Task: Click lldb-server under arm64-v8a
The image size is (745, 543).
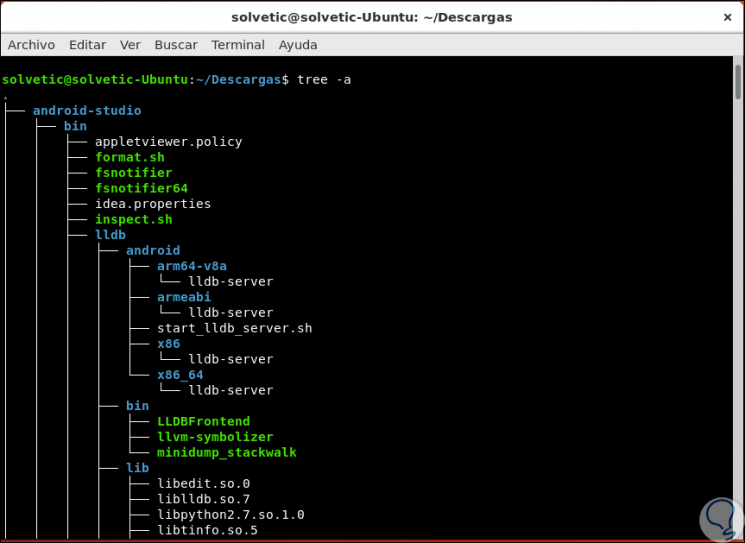Action: click(x=231, y=282)
